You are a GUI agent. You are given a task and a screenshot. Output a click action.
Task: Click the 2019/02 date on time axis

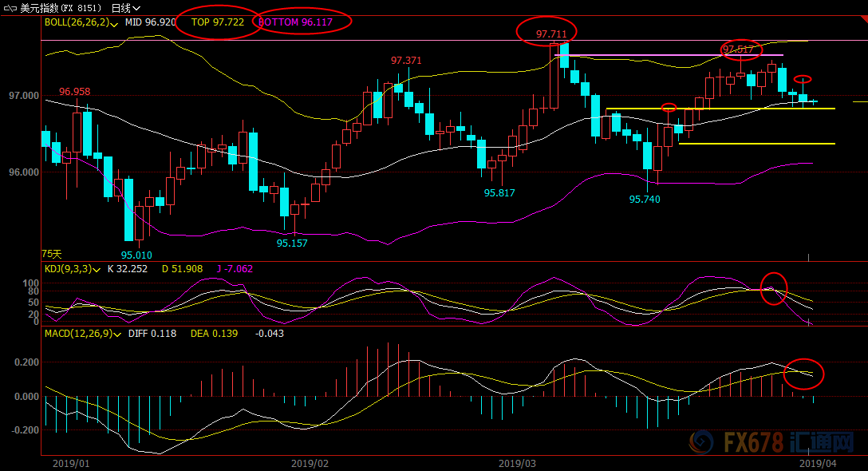tap(310, 463)
